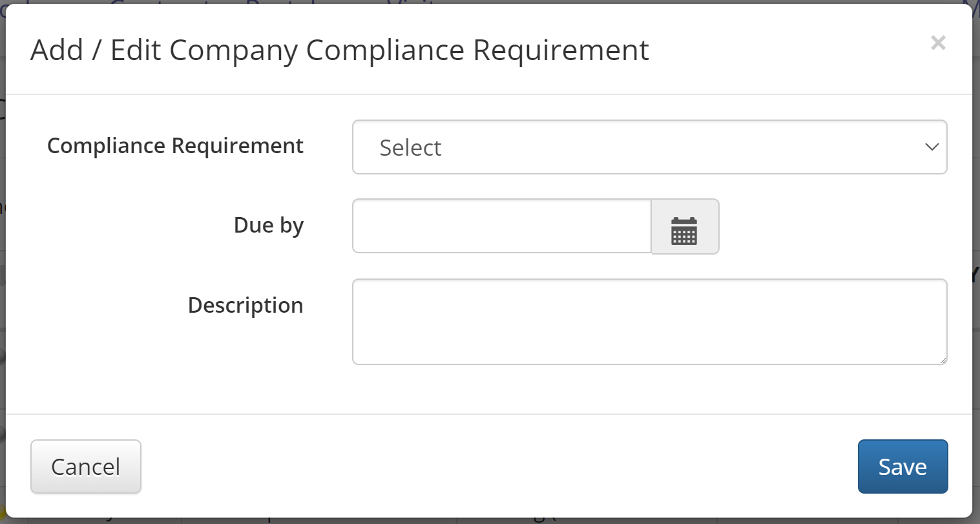
Task: Cancel the compliance requirement dialog
Action: 86,466
